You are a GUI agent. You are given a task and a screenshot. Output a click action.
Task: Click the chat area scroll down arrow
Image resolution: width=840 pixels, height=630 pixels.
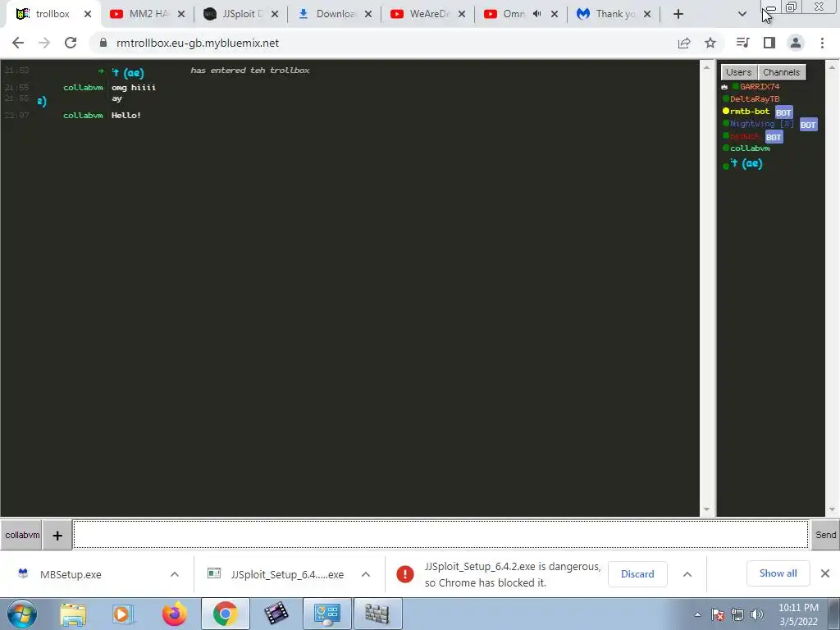click(706, 509)
